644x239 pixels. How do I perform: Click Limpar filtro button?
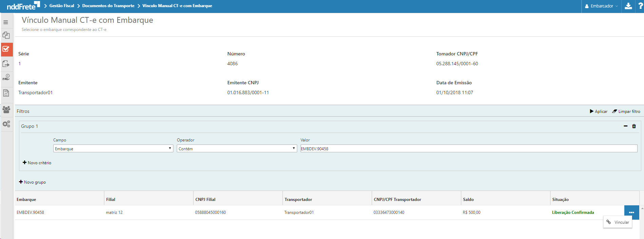[626, 112]
